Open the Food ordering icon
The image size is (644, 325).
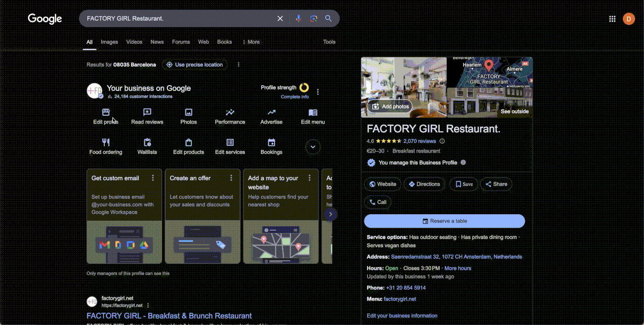pyautogui.click(x=105, y=143)
